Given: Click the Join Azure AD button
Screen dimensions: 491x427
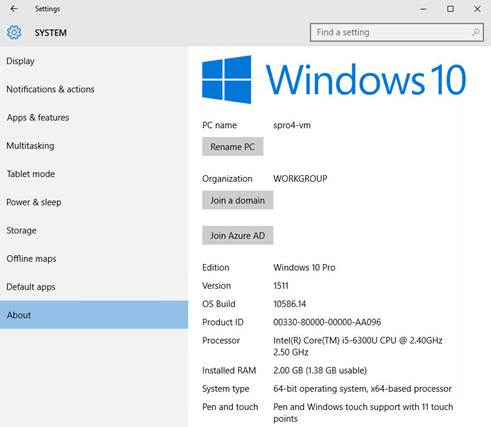Looking at the screenshot, I should click(x=238, y=235).
